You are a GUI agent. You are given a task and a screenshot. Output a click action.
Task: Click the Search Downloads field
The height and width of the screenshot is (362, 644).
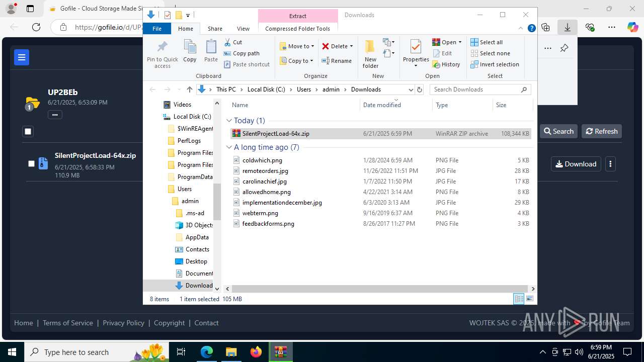(x=479, y=89)
